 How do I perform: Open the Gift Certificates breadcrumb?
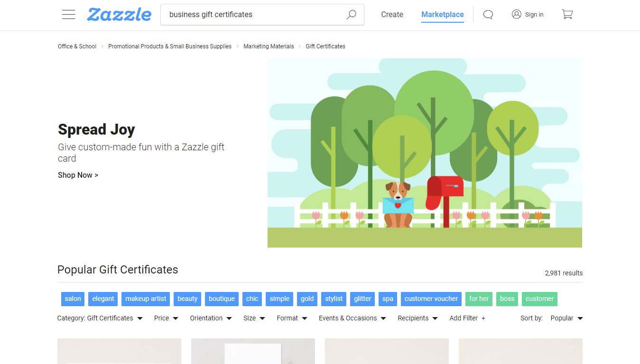pyautogui.click(x=325, y=46)
